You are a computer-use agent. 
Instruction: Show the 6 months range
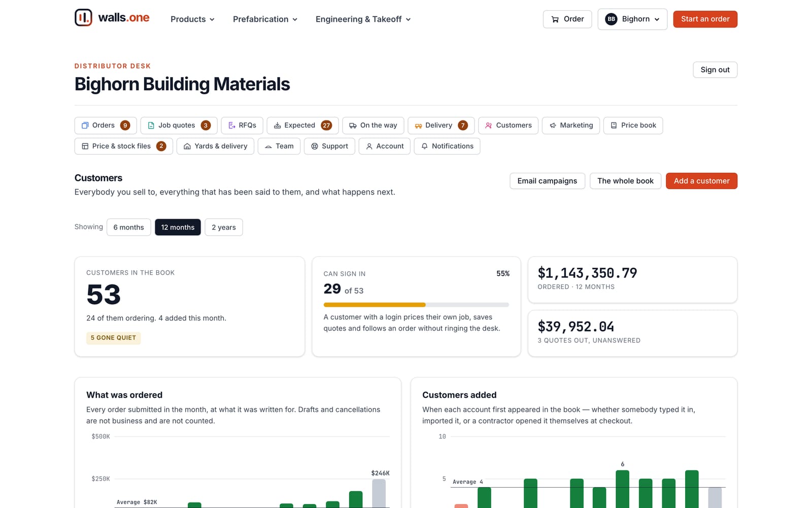[x=128, y=227]
